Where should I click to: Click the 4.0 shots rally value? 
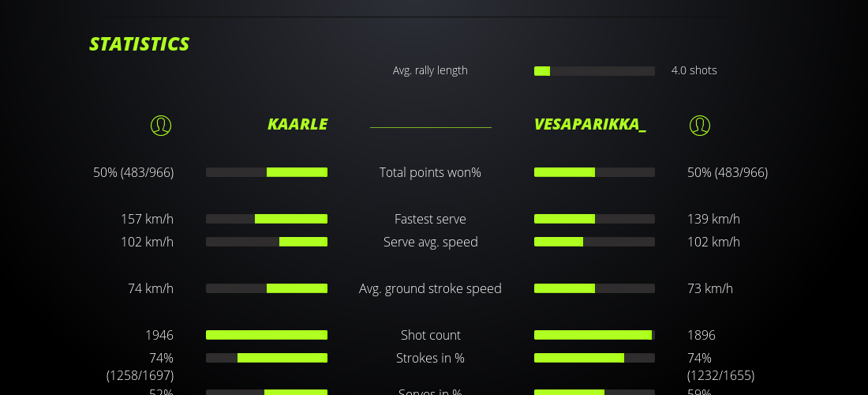[694, 70]
